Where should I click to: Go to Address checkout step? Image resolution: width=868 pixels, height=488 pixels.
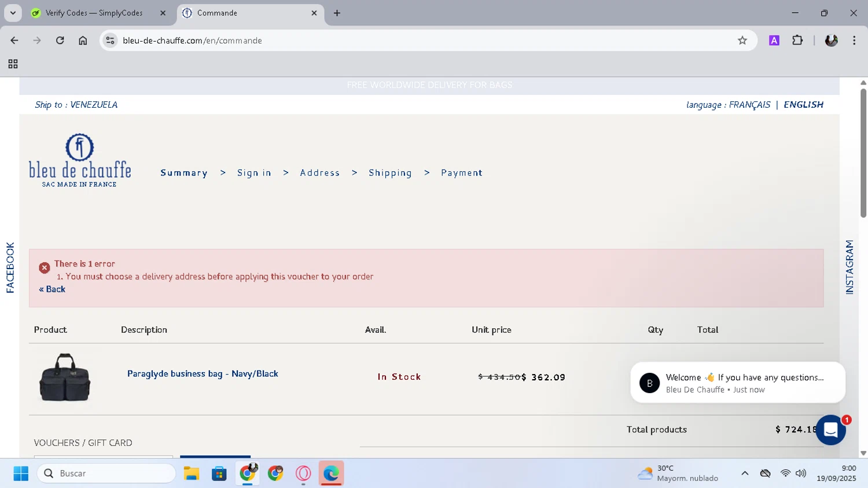[320, 173]
